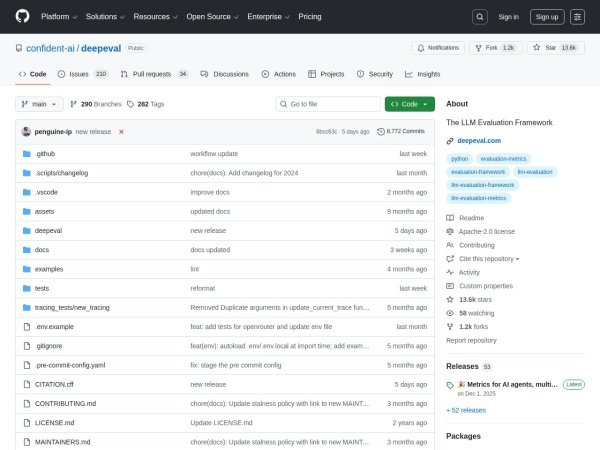Click the link icon beside deepeval.com
Image resolution: width=600 pixels, height=450 pixels.
(x=450, y=141)
